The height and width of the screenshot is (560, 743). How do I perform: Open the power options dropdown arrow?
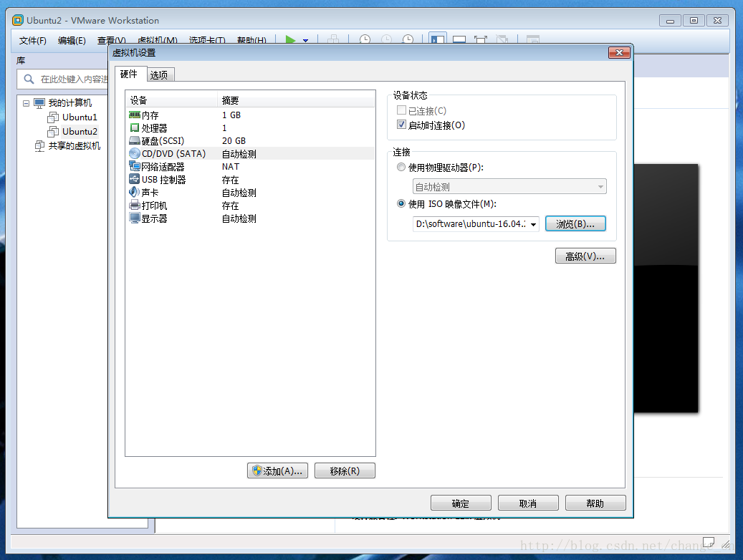click(x=306, y=40)
